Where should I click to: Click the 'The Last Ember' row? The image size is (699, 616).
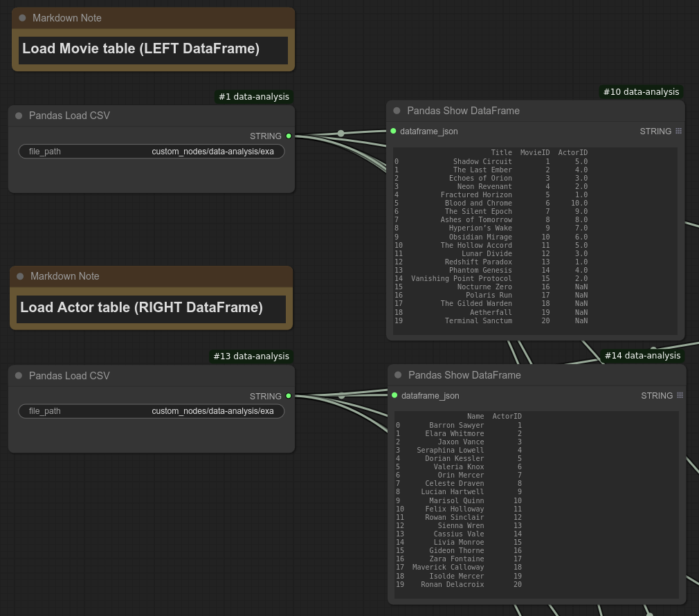(x=491, y=170)
